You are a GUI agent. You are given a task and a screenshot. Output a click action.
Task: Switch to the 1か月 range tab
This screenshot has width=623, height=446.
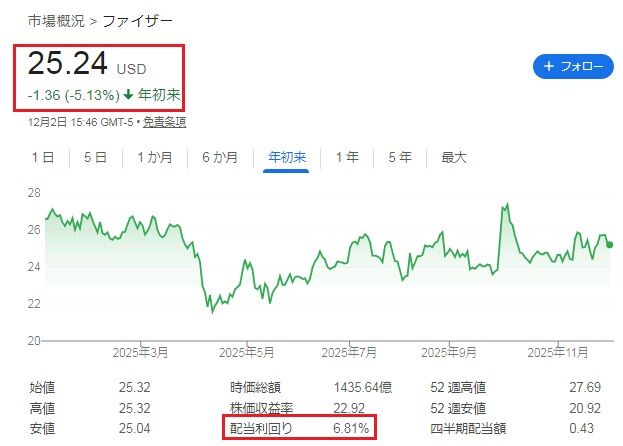(x=155, y=157)
